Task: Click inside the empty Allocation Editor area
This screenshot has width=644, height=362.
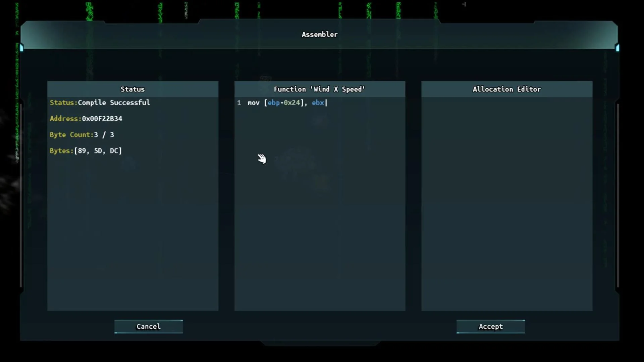Action: [x=507, y=204]
